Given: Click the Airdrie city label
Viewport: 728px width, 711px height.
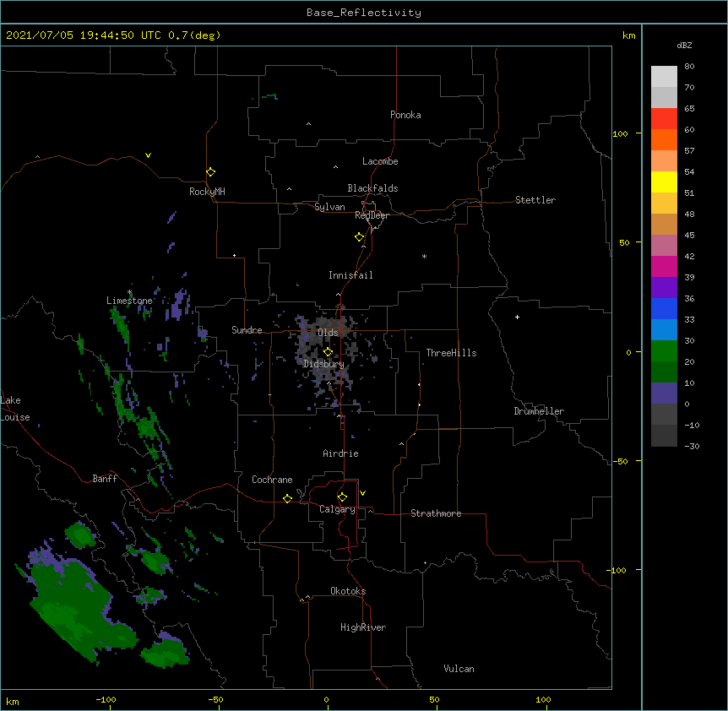Looking at the screenshot, I should point(340,453).
